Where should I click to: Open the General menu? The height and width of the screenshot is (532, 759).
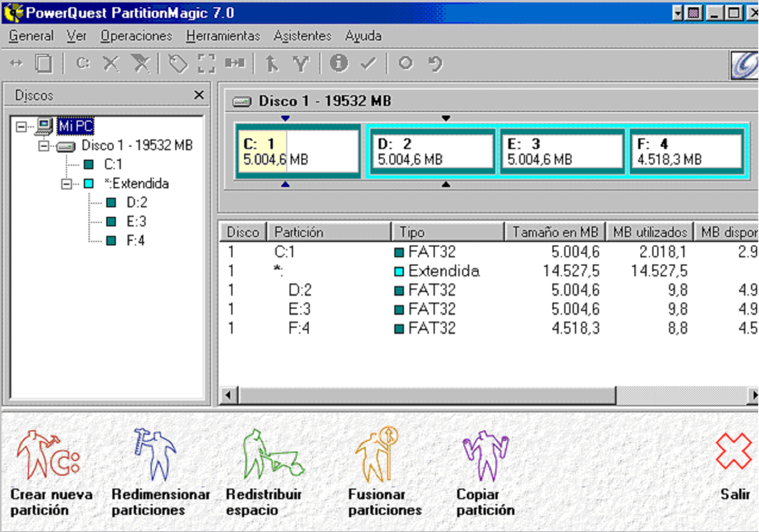click(31, 36)
